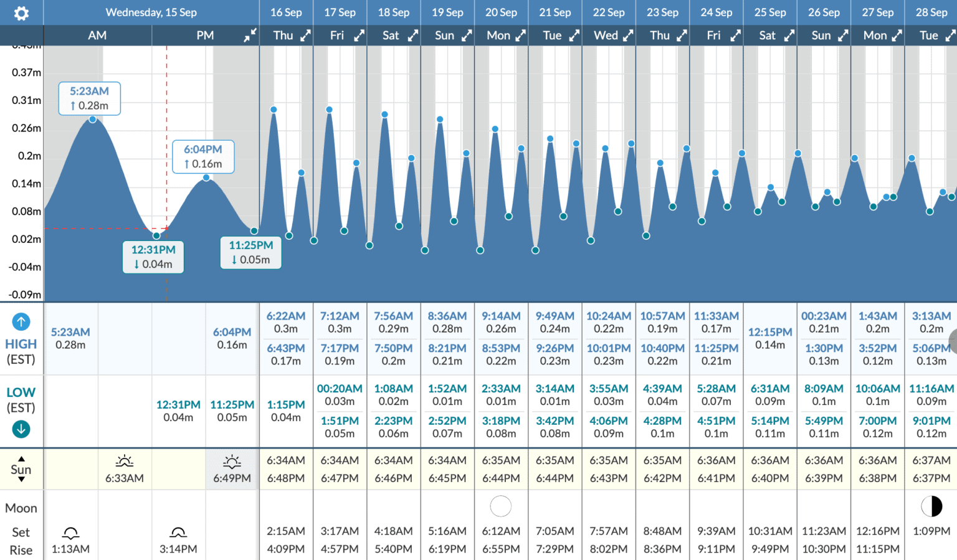
Task: Select the 25 Sep date header
Action: pyautogui.click(x=770, y=12)
